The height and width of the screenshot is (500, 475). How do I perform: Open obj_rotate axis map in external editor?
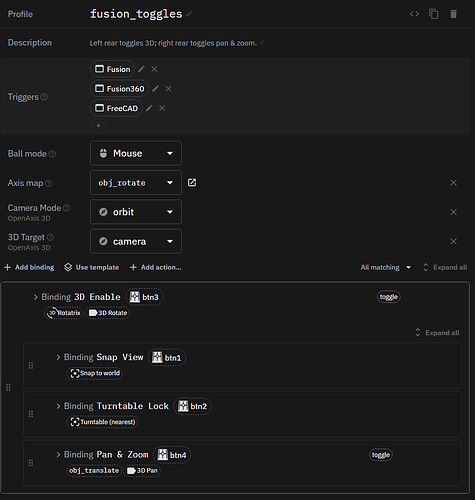[x=192, y=183]
